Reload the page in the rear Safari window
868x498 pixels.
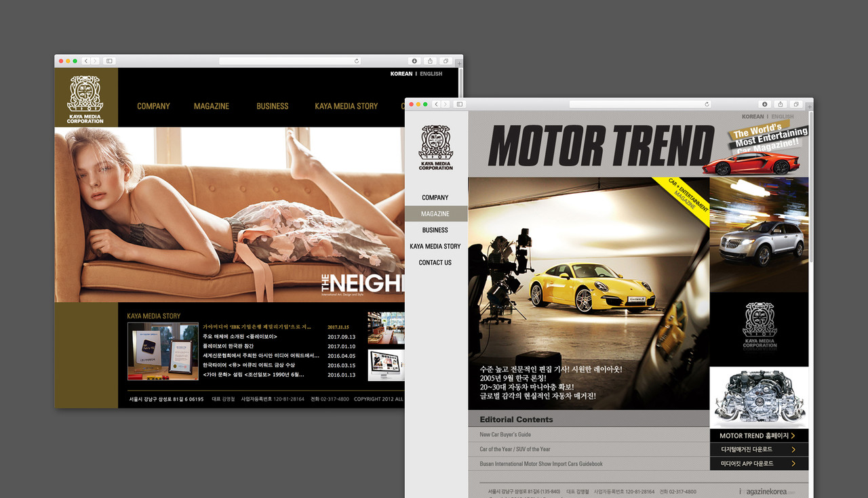357,61
